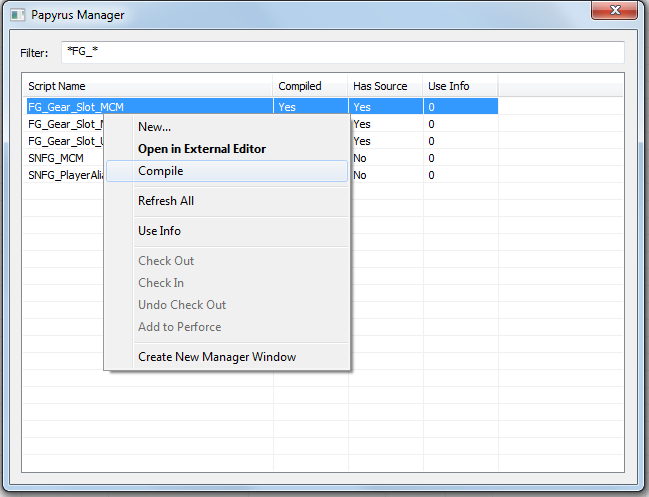Screen dimensions: 649x497
Task: Click the Has Source column header
Action: [385, 86]
